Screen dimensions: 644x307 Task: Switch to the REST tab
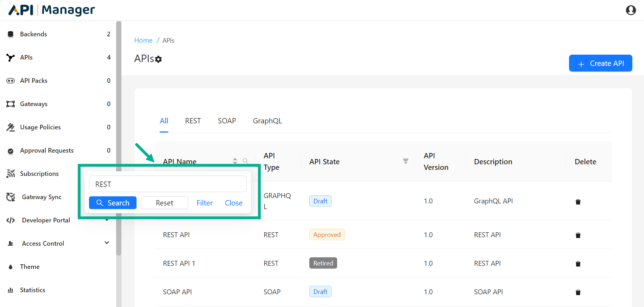click(x=193, y=121)
